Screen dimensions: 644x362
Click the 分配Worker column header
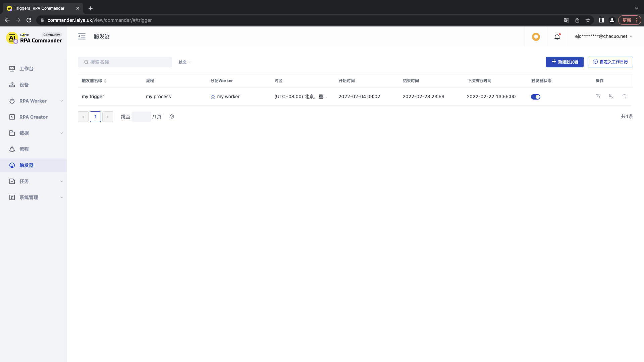tap(221, 81)
